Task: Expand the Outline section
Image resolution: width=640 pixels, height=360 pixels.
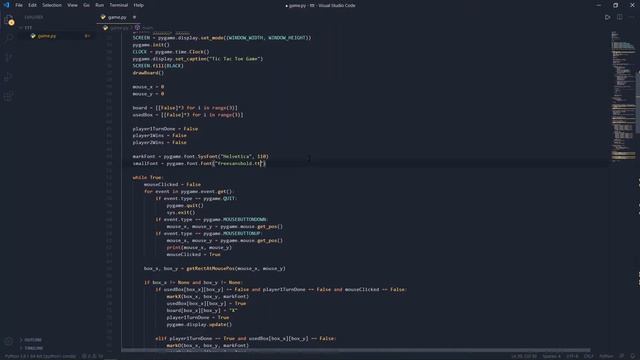Action: tap(33, 340)
